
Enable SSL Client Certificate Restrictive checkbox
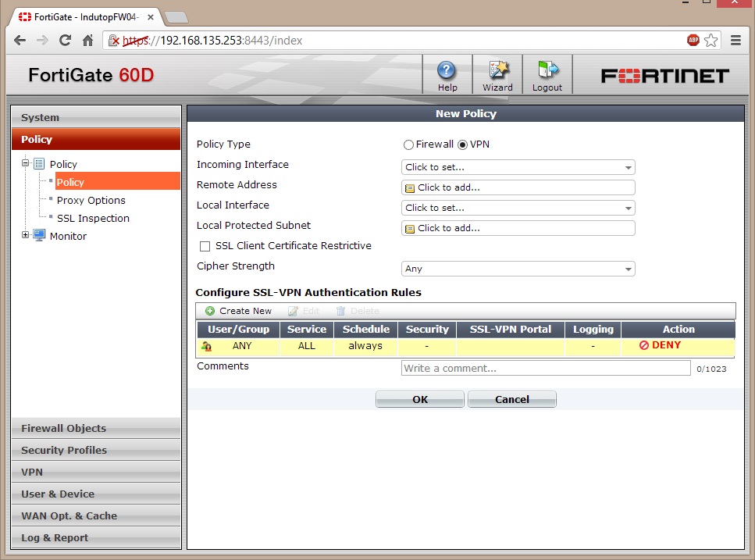click(205, 247)
